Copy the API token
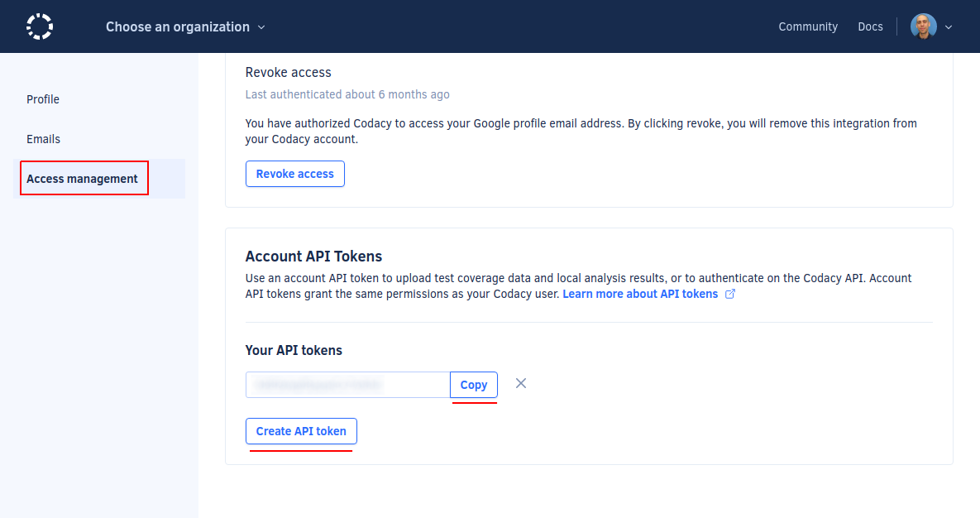980x518 pixels. click(x=474, y=385)
